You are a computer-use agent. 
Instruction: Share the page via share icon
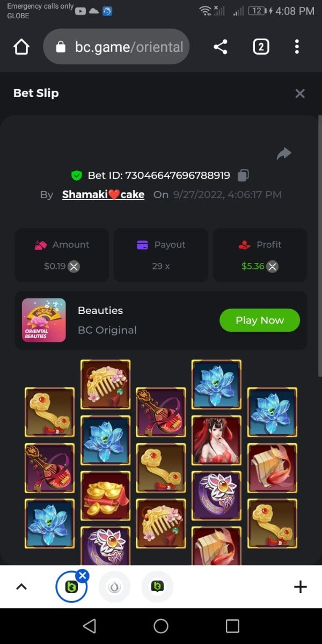click(221, 47)
